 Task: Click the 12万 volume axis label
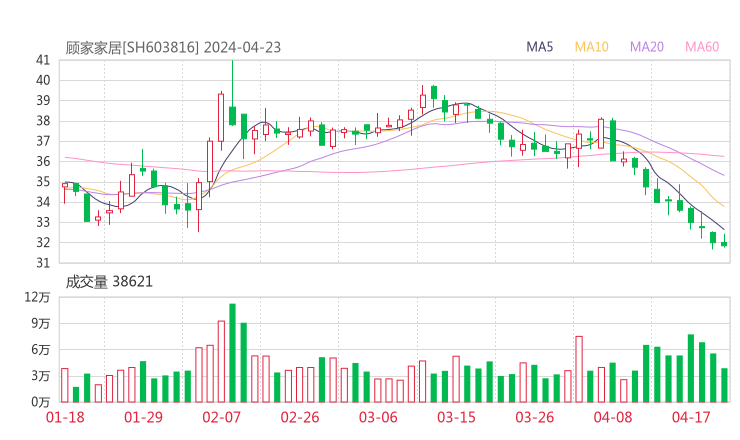click(x=37, y=297)
